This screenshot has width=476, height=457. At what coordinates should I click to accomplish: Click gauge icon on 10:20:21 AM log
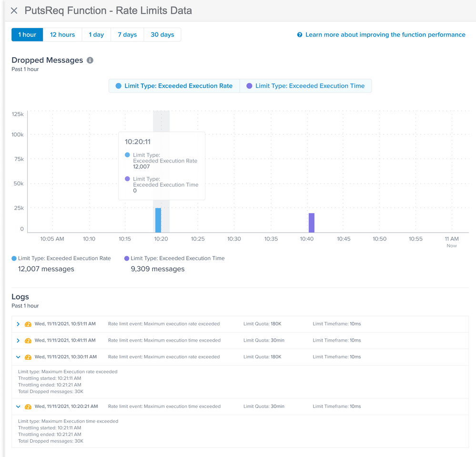click(x=28, y=406)
